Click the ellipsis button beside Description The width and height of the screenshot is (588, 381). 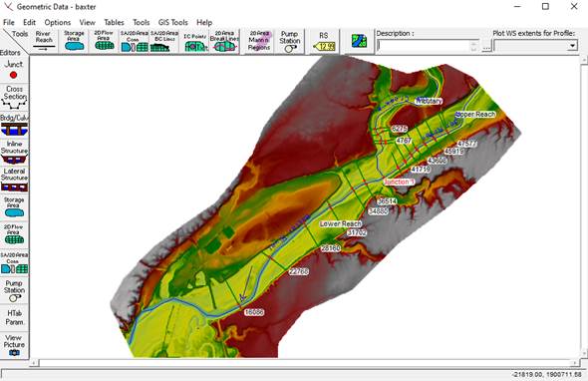click(x=486, y=46)
